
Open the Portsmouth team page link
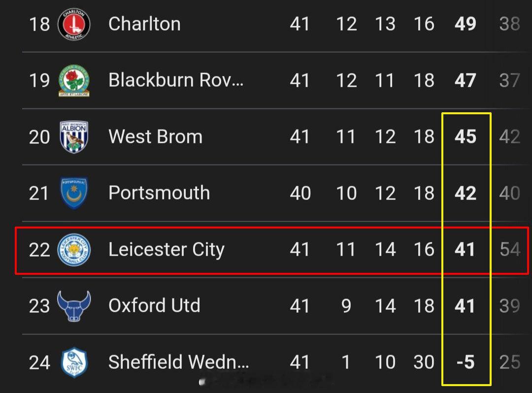159,193
